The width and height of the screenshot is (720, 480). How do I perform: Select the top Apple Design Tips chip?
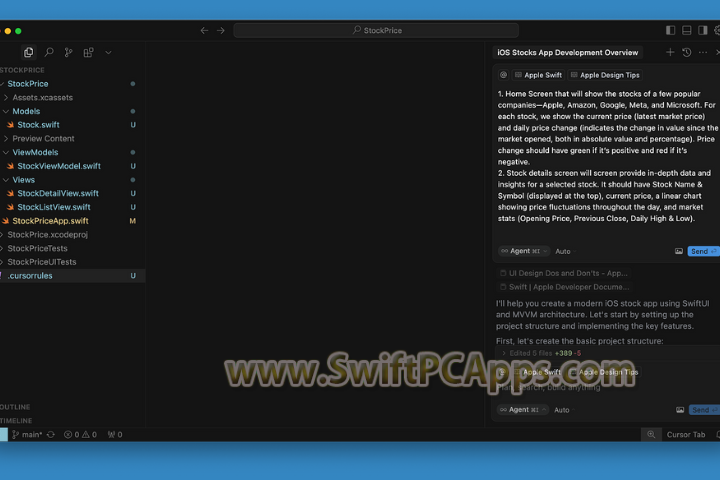coord(605,75)
